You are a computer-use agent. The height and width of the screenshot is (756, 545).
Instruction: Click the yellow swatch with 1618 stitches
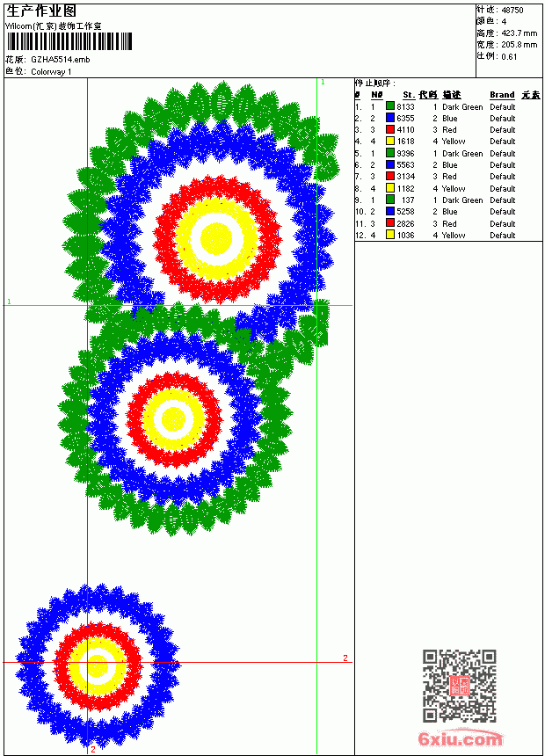pos(390,142)
